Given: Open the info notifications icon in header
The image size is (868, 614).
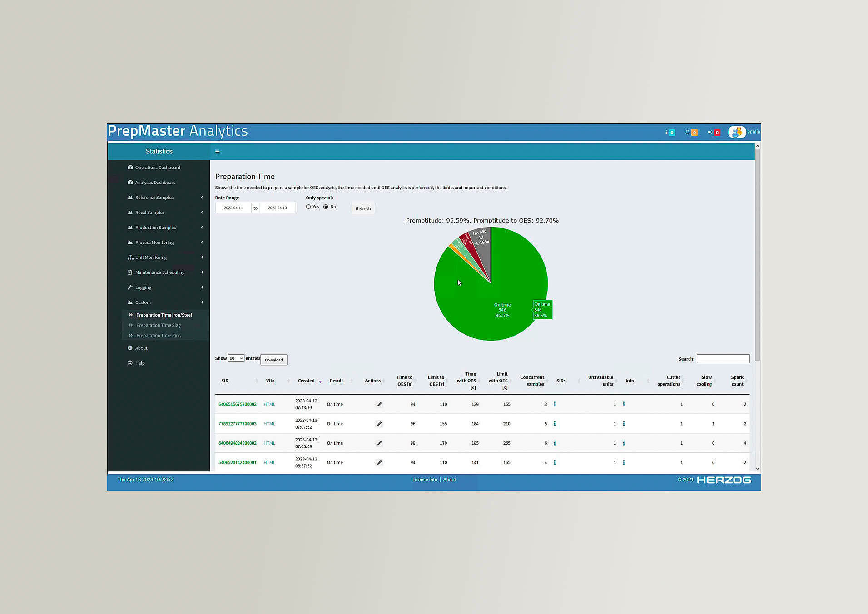Looking at the screenshot, I should point(670,133).
